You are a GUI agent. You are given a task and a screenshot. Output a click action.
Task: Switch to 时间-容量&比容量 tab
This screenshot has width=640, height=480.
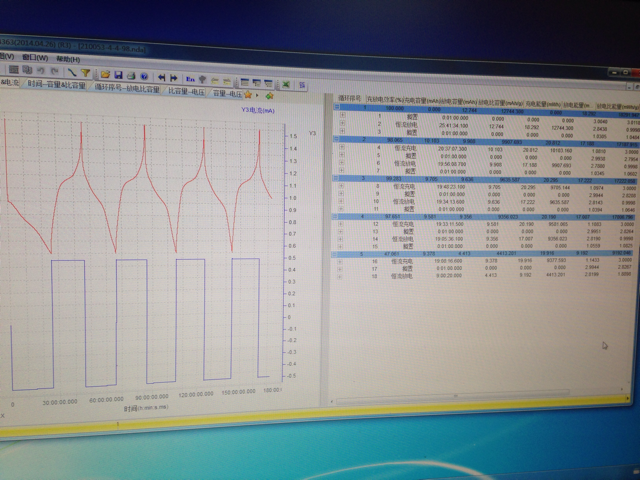coord(57,85)
